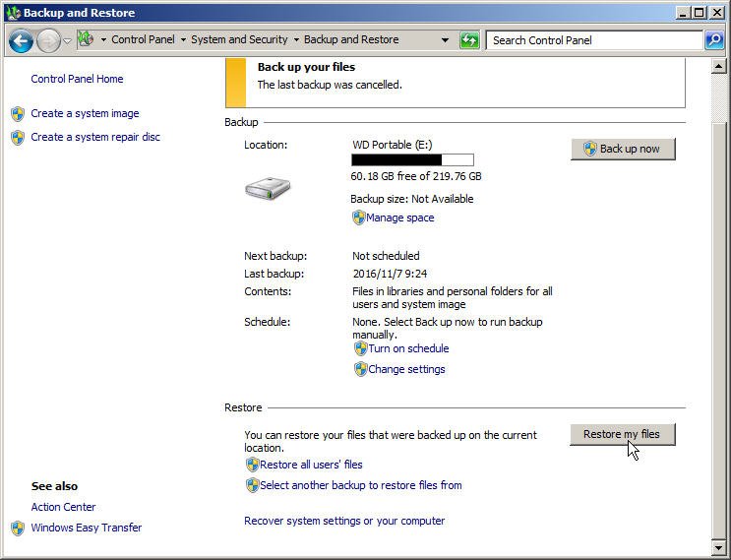Click the greyed Forward arrow button
Screen dimensions: 731x560
click(48, 41)
